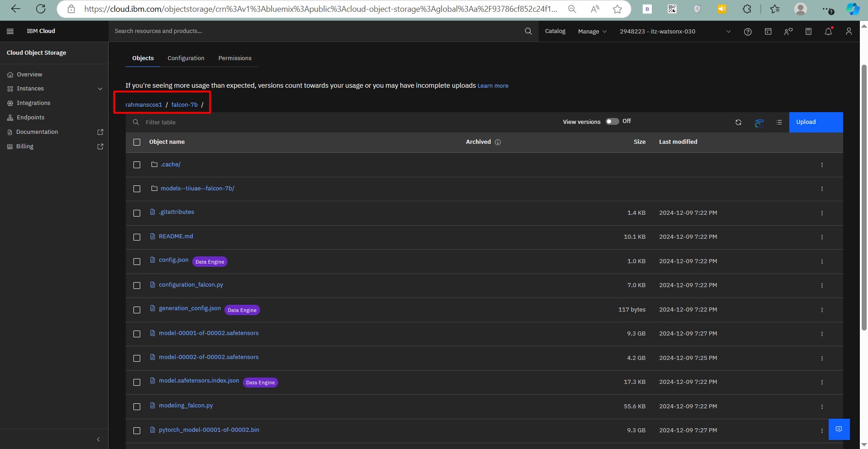Click the Upload button
The image size is (868, 449).
click(x=816, y=123)
